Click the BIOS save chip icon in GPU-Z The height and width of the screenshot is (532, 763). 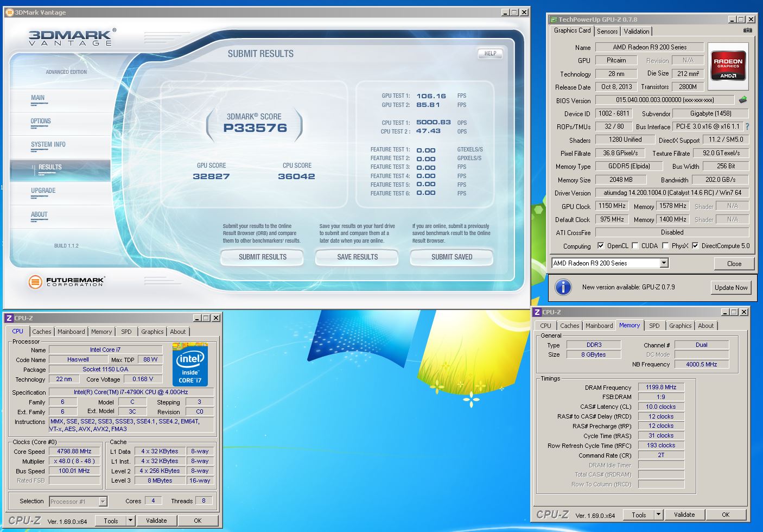coord(743,100)
